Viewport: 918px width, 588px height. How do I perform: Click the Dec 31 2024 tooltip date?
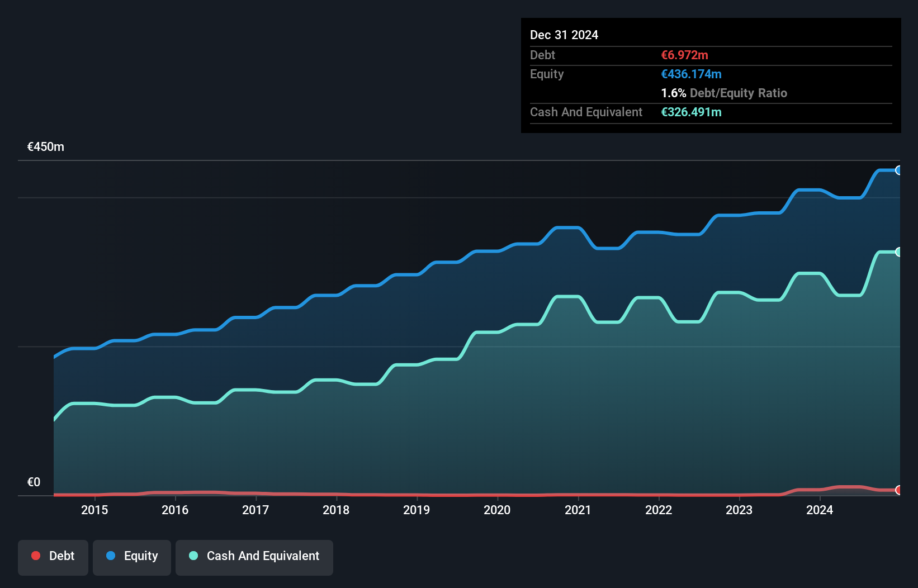564,35
